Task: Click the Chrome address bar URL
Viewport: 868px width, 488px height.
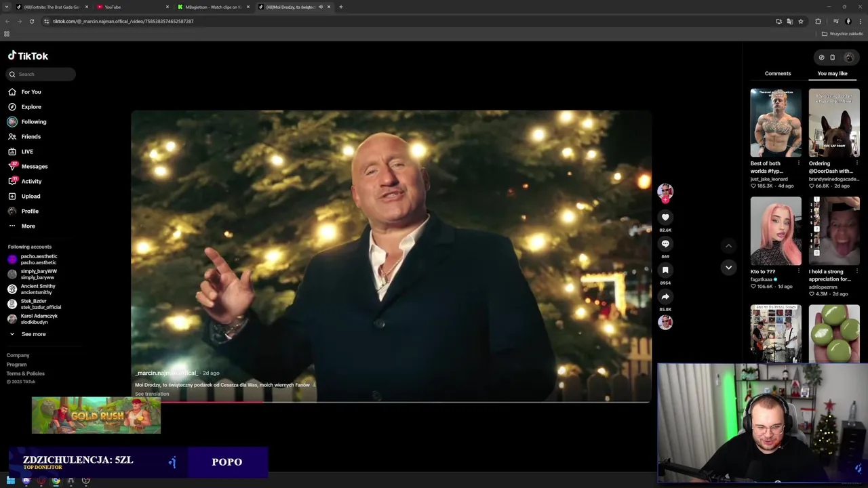Action: point(123,21)
